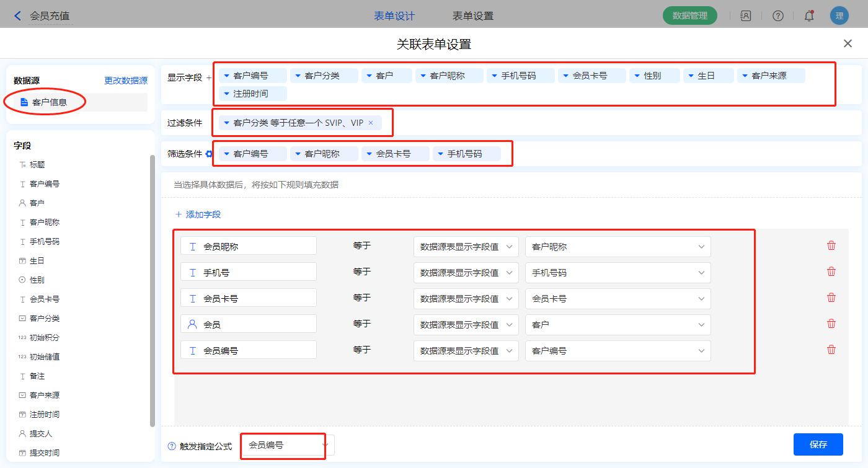Open the contacts icon in top bar
This screenshot has height=468, width=868.
tap(745, 16)
